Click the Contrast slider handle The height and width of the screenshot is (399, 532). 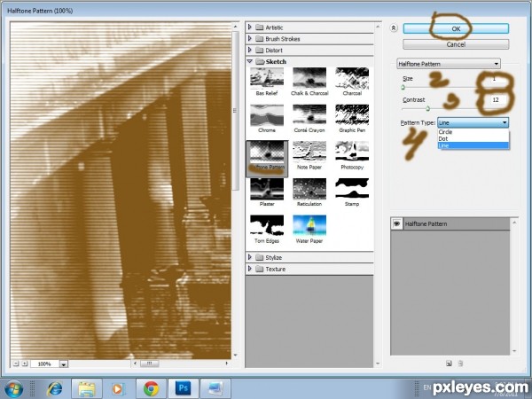(428, 108)
